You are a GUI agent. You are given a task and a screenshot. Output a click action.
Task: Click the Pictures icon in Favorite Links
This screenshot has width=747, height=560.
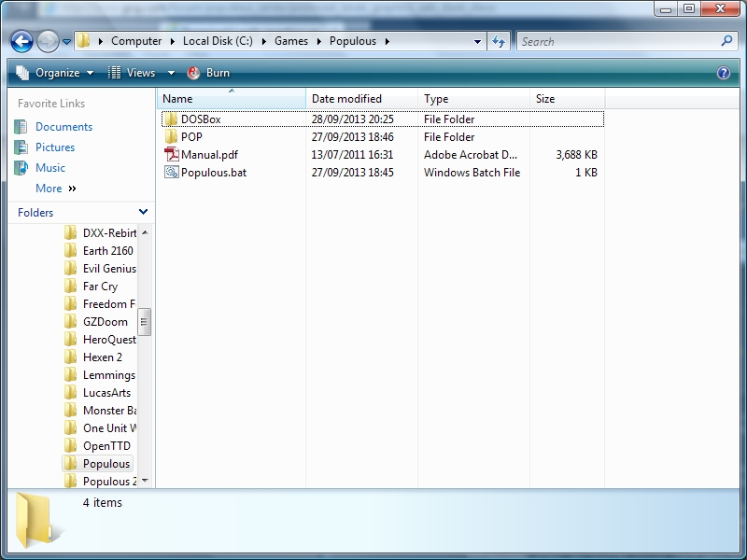click(x=21, y=147)
